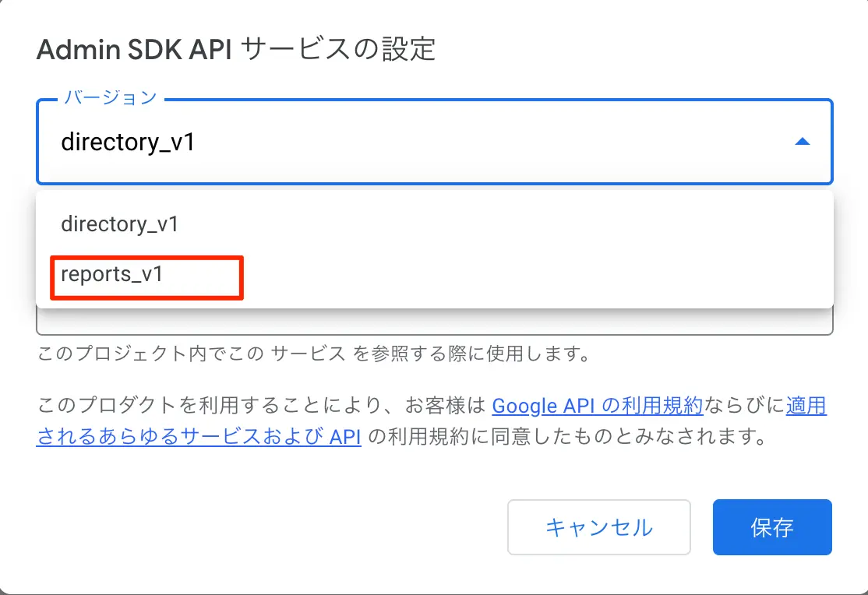Open the Google API の利用規約 link

598,406
